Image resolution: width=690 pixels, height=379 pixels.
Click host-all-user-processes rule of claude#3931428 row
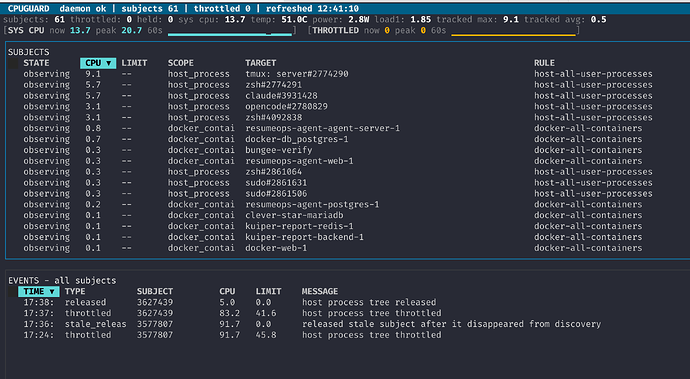[593, 96]
